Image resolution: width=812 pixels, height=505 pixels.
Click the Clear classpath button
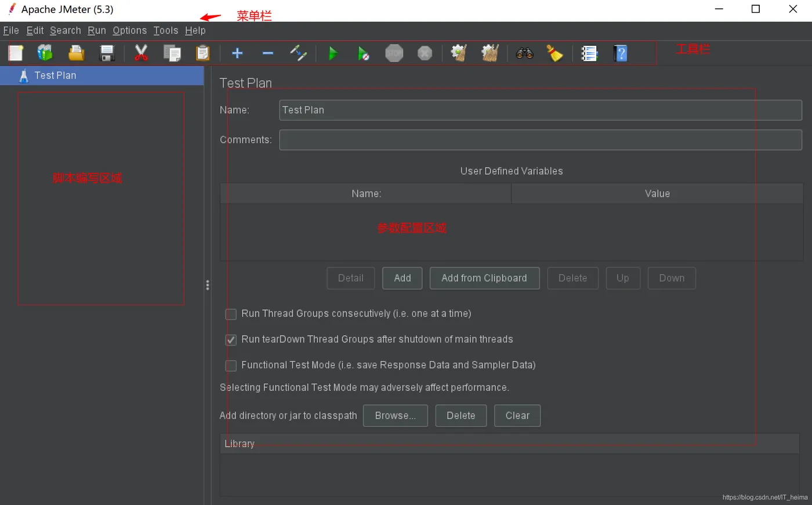coord(517,416)
